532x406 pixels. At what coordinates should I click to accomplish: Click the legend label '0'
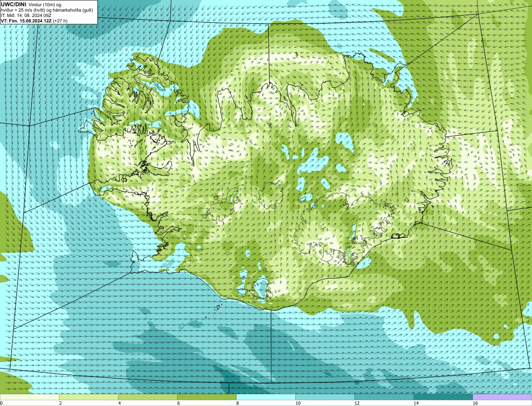(1, 403)
